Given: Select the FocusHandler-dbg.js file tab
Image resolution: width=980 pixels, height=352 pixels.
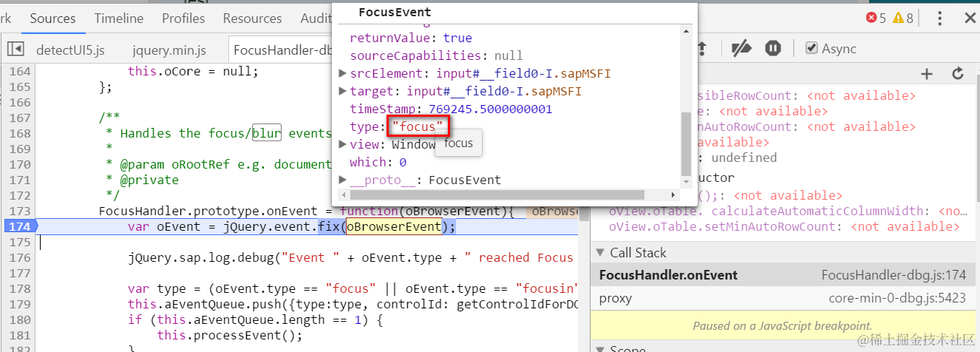Looking at the screenshot, I should (281, 50).
